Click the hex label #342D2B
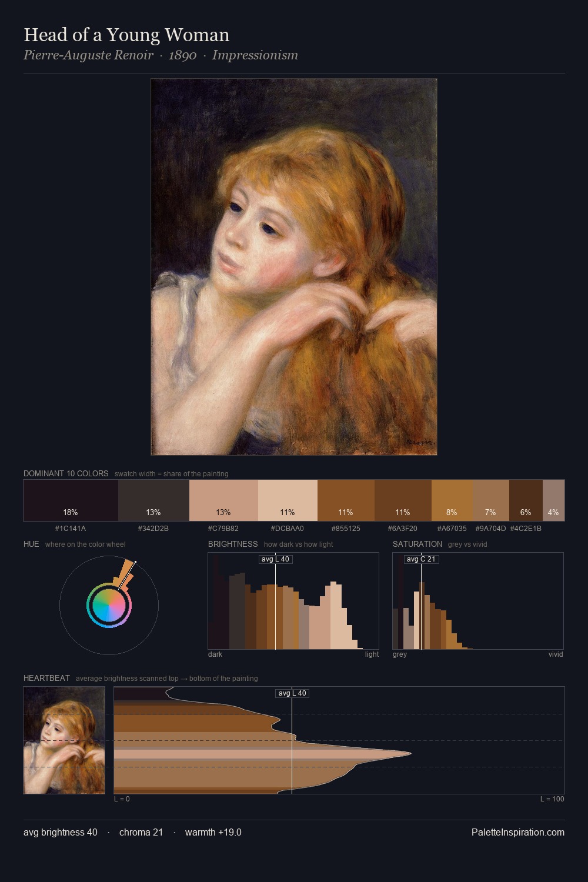The image size is (588, 882). 153,529
